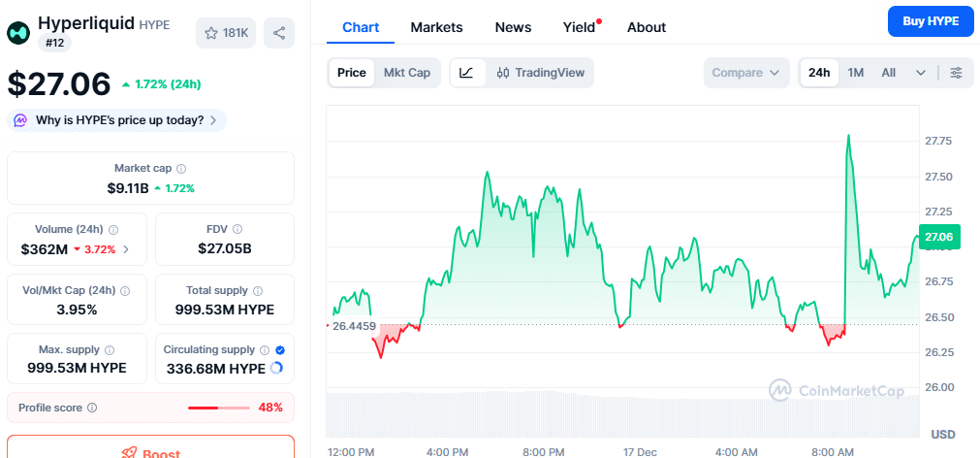The image size is (980, 458).
Task: Expand Why is HYPE's price up today
Action: [117, 120]
